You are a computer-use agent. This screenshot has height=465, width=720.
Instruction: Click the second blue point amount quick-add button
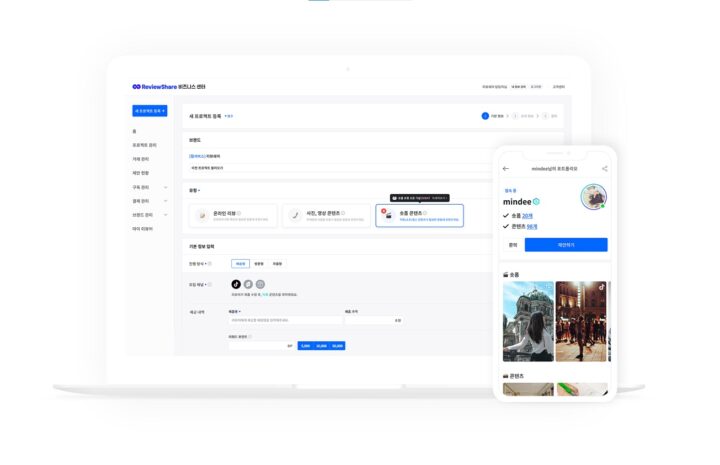(x=321, y=346)
